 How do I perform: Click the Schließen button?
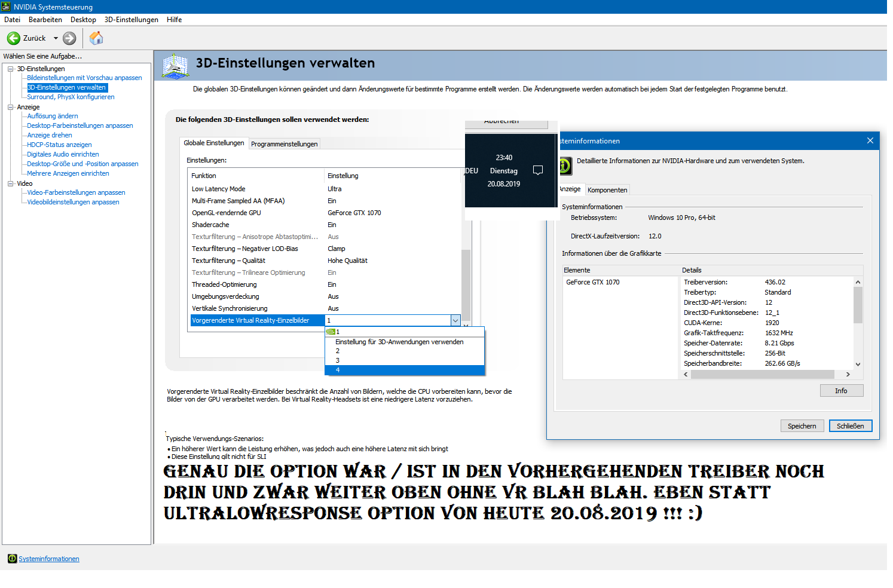pos(851,426)
